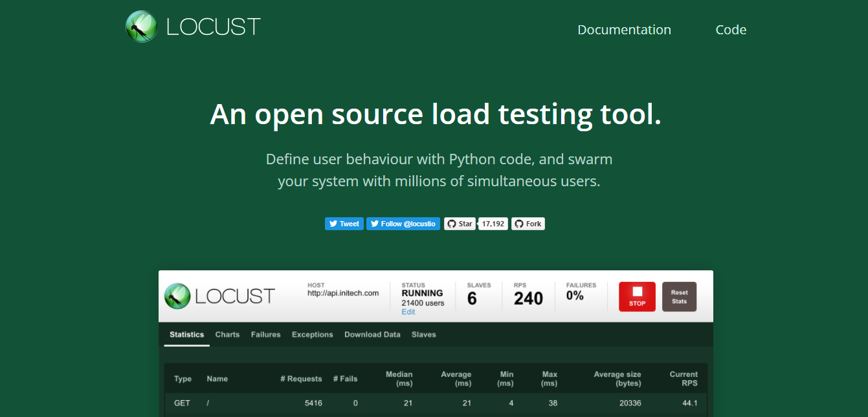This screenshot has width=868, height=417.
Task: Click the 44.1 current RPS value
Action: point(689,403)
